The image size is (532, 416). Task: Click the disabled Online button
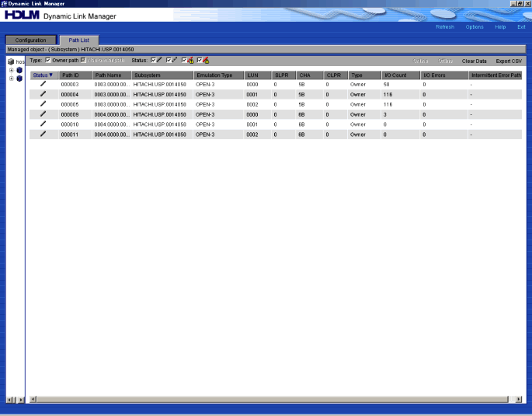420,61
